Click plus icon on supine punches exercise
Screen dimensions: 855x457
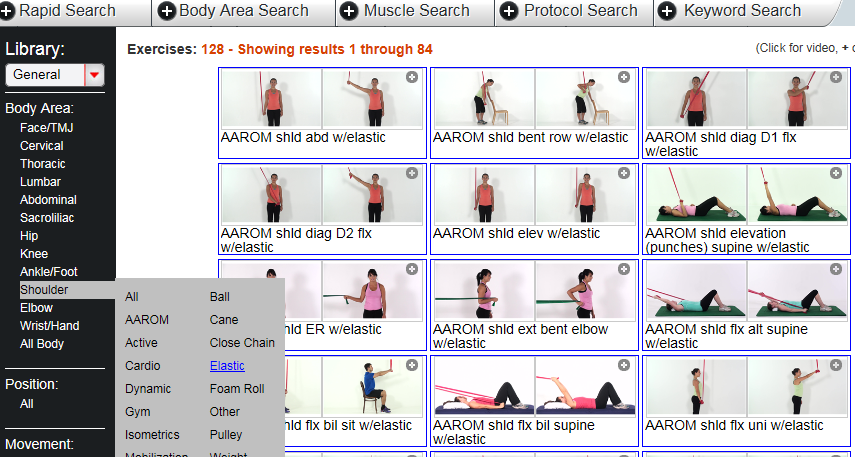pos(836,173)
